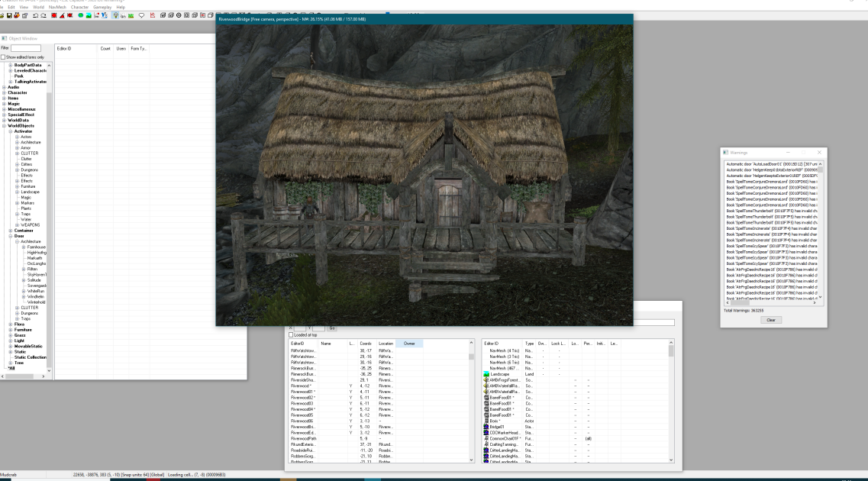This screenshot has height=481, width=868.
Task: Click the red snap-to-reference icon
Action: click(69, 15)
